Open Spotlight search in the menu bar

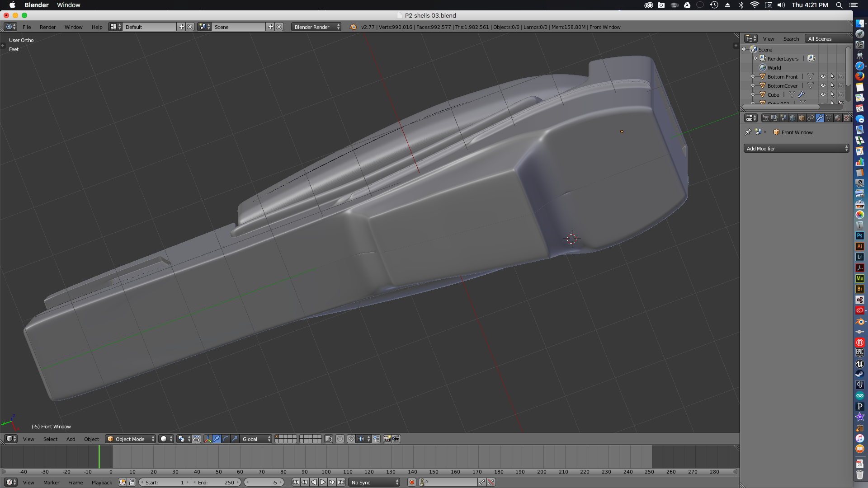pyautogui.click(x=839, y=5)
